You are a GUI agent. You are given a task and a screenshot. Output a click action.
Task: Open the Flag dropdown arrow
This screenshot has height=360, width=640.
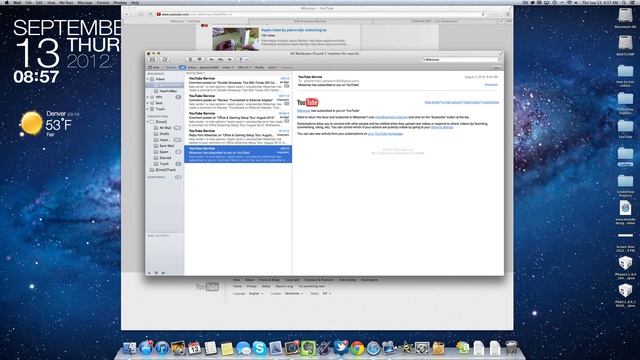[247, 60]
